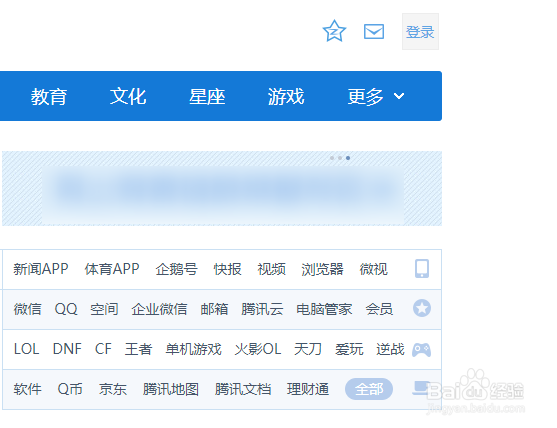The width and height of the screenshot is (557, 428).
Task: Open the LOL game link
Action: pyautogui.click(x=27, y=349)
